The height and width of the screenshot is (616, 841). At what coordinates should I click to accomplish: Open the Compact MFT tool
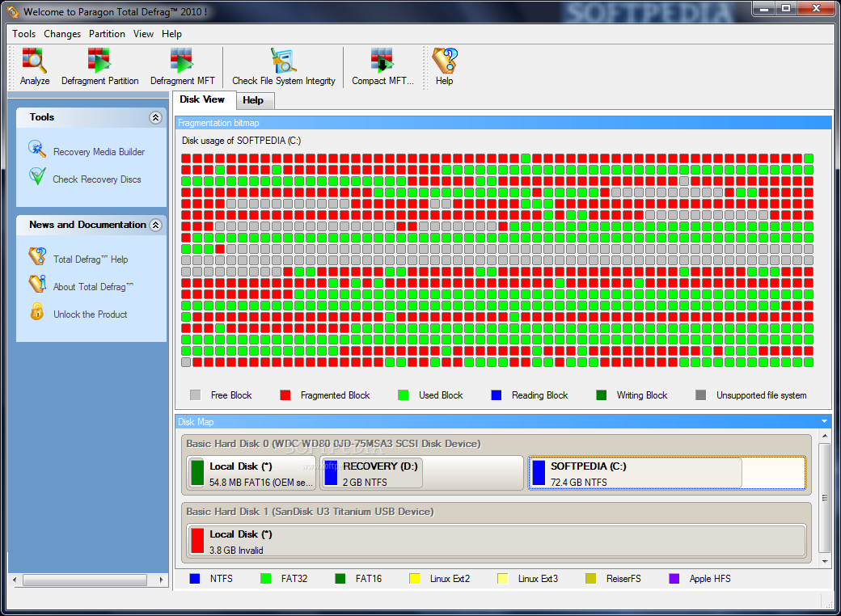pyautogui.click(x=380, y=66)
